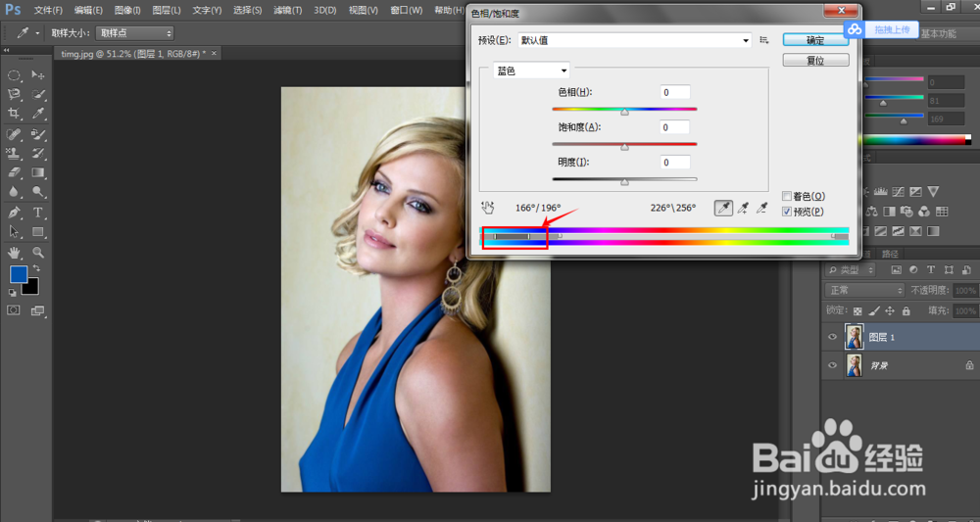This screenshot has height=522, width=980.
Task: Select the Healing Brush bandage tool
Action: [x=14, y=134]
